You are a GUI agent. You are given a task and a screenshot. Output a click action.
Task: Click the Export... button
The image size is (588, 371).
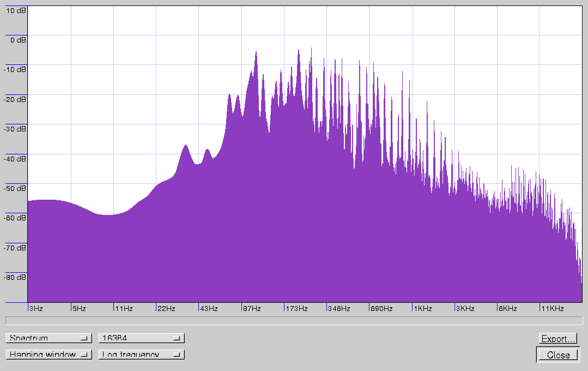558,339
